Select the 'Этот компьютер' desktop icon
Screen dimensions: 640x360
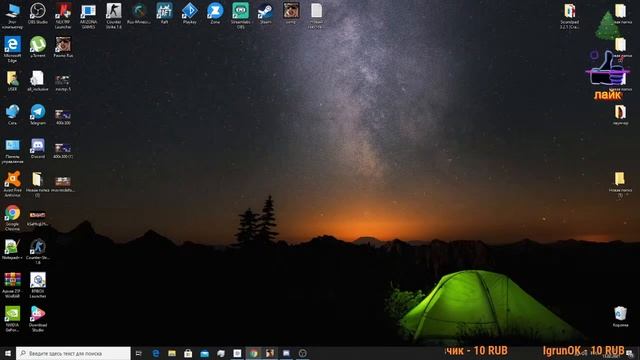coord(12,16)
